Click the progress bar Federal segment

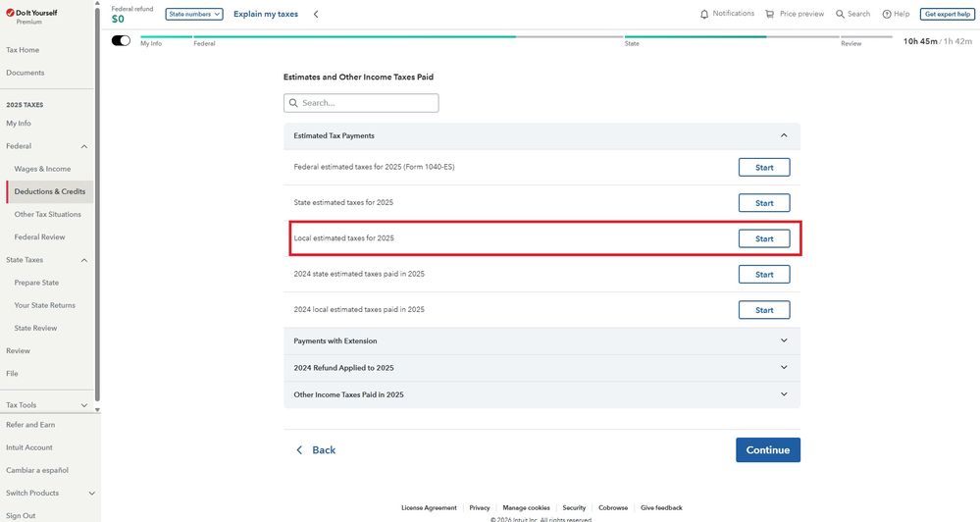(x=353, y=37)
